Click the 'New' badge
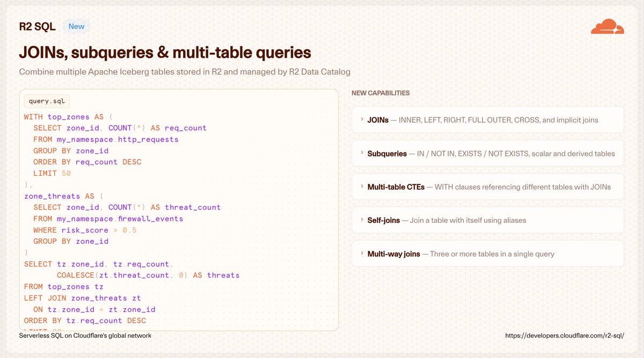This screenshot has height=358, width=644. (x=77, y=26)
